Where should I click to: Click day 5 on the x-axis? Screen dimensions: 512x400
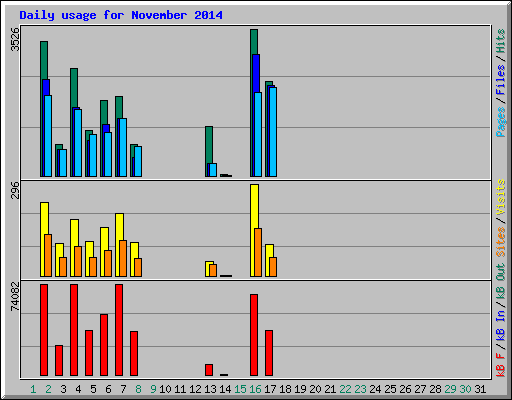[93, 389]
